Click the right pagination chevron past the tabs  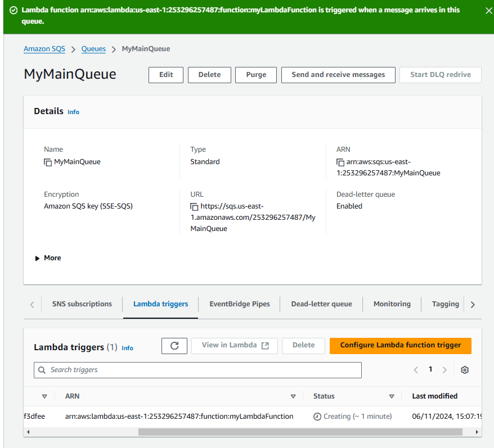(x=473, y=304)
